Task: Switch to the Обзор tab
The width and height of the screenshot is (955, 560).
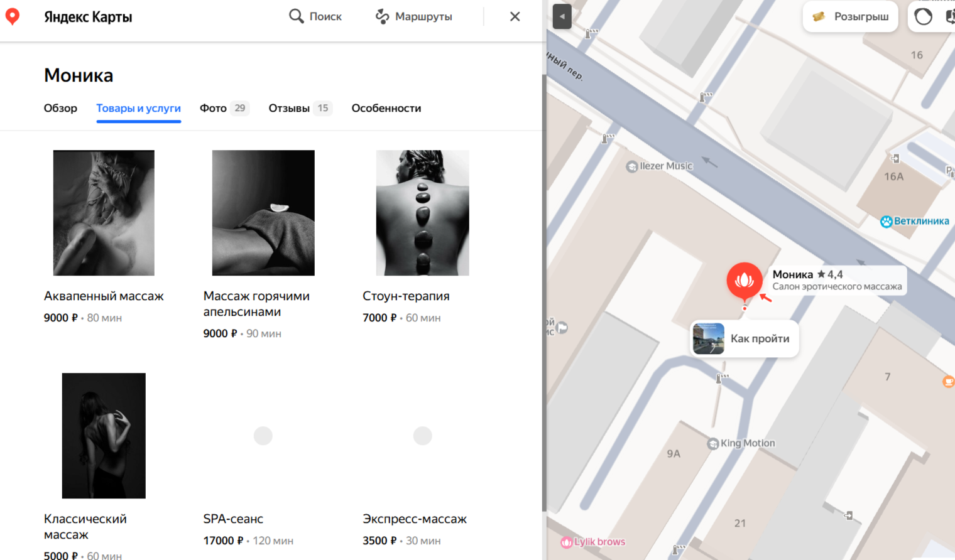Action: point(60,108)
